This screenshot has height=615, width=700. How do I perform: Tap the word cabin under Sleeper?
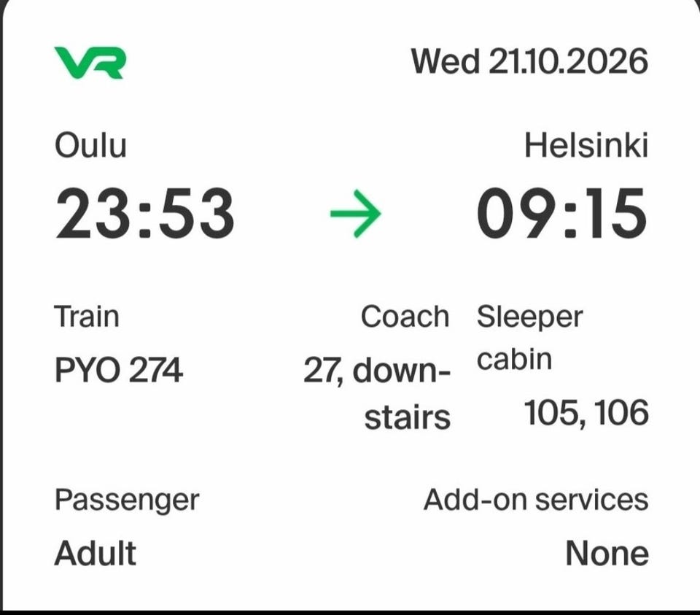tap(514, 360)
